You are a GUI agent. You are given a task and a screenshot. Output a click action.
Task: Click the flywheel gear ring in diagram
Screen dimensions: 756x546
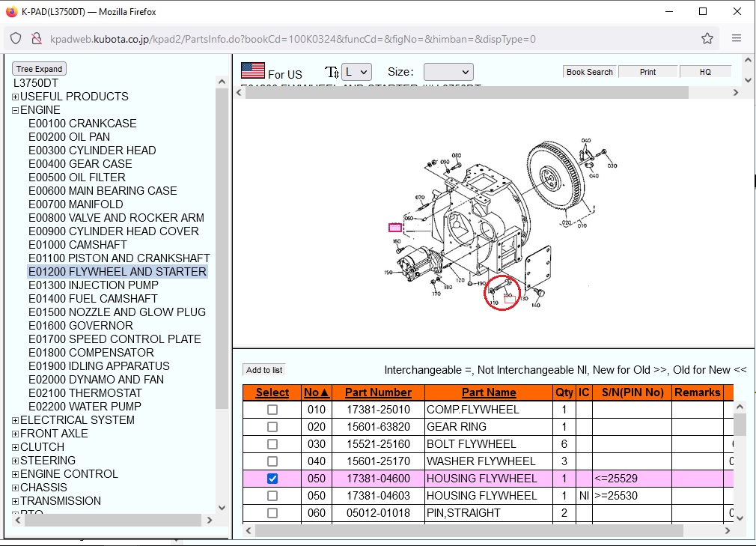pyautogui.click(x=555, y=175)
